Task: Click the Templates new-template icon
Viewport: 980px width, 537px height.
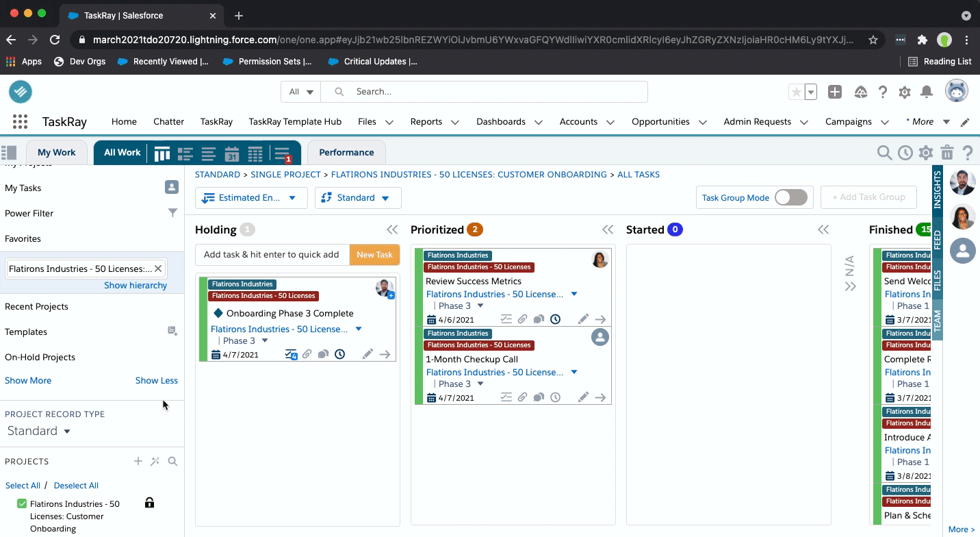Action: pyautogui.click(x=172, y=332)
